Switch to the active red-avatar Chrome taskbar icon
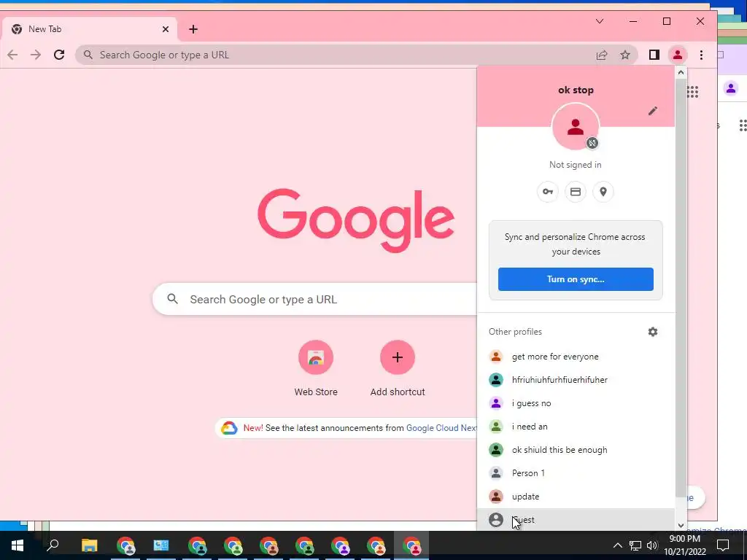Viewport: 747px width, 560px height. click(411, 545)
